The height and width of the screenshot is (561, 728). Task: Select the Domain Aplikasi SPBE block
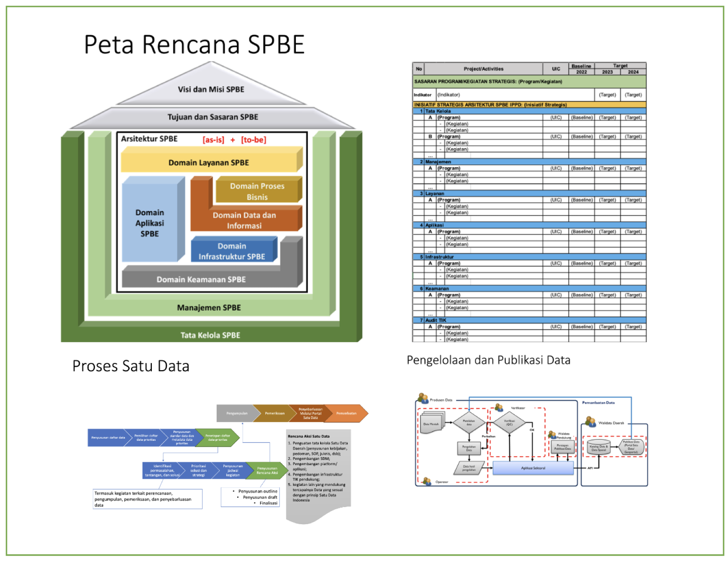(150, 223)
